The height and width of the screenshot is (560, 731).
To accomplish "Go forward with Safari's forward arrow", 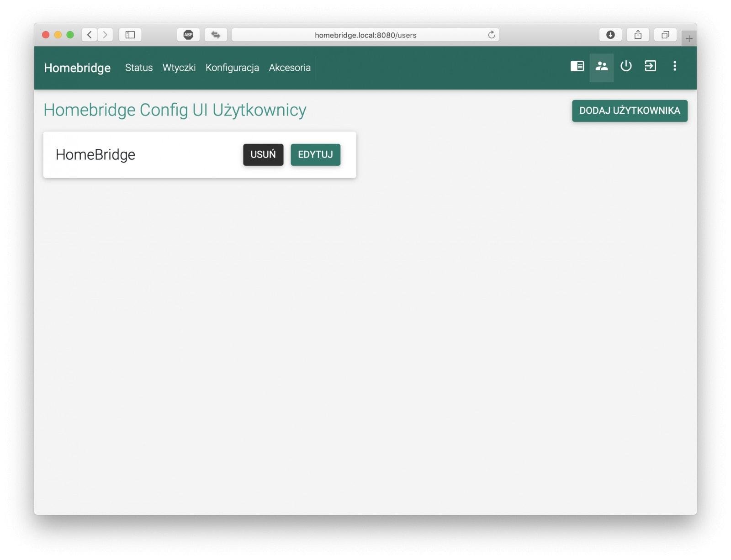I will [x=105, y=35].
